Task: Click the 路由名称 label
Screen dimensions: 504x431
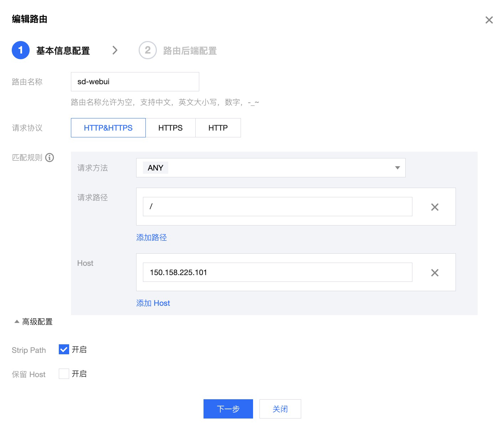Action: tap(27, 82)
